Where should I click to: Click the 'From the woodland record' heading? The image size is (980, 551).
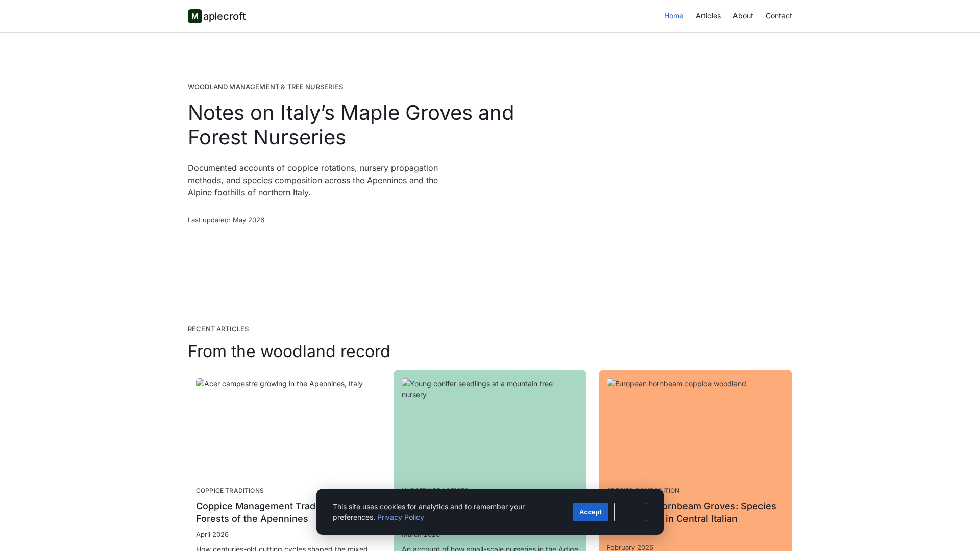coord(289,352)
